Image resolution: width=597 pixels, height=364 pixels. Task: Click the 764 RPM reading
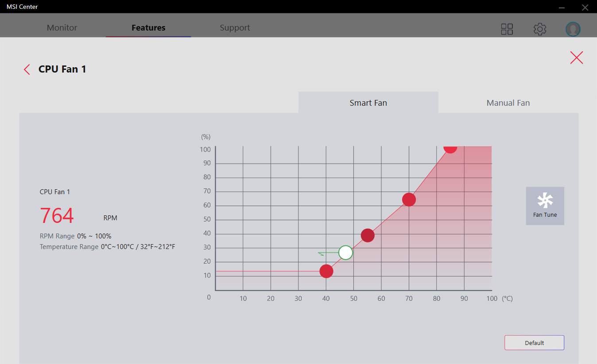[x=57, y=216]
